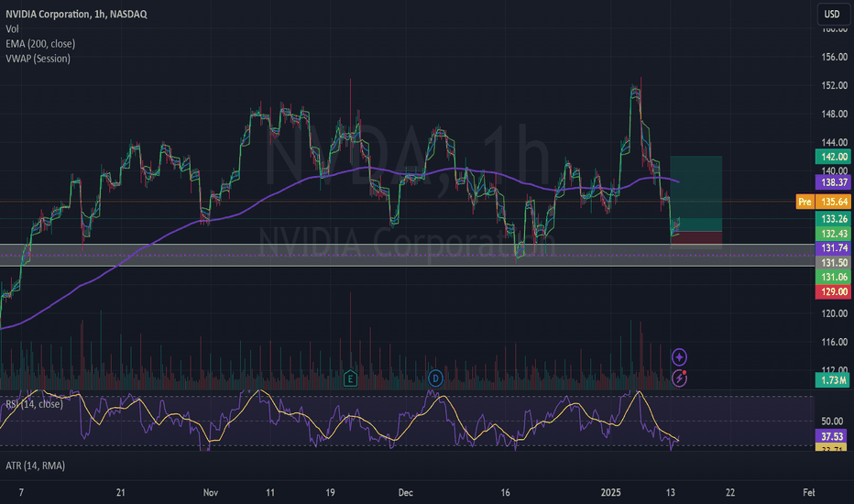854x504 pixels.
Task: Select the VWAP (Session) legend
Action: tap(38, 59)
